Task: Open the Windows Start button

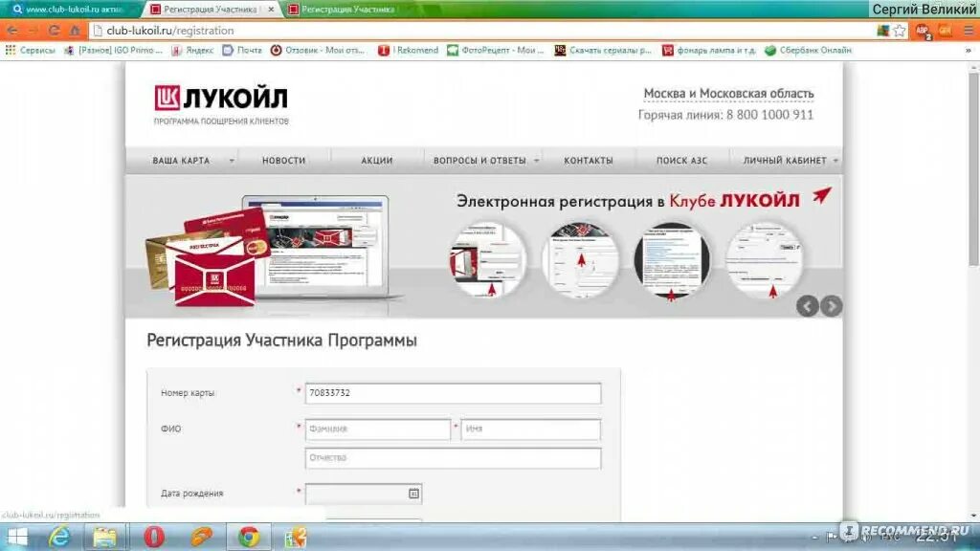Action: pos(17,538)
